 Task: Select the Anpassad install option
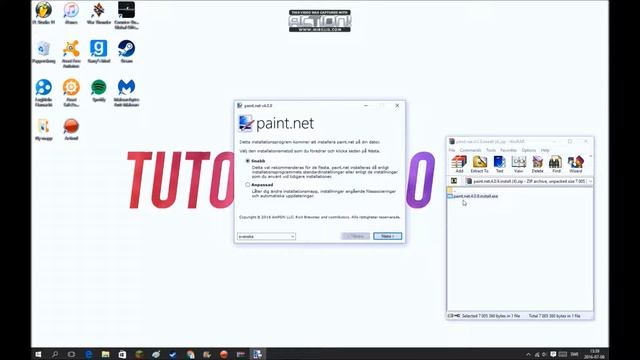(x=247, y=184)
